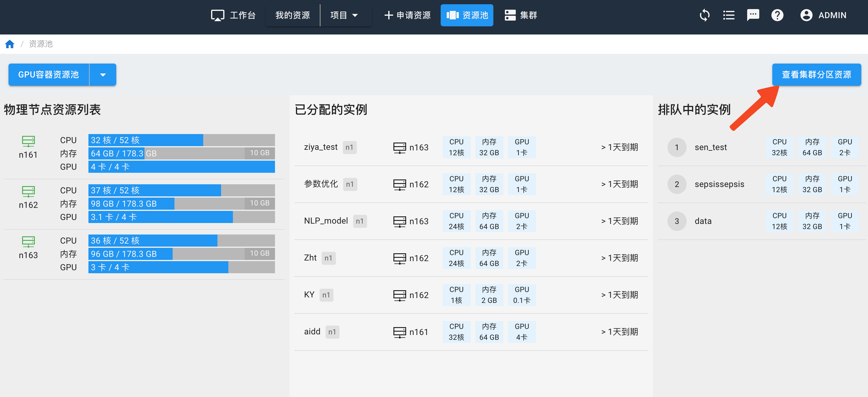Click the 查看集群分区资源 button
The image size is (868, 397).
[817, 75]
